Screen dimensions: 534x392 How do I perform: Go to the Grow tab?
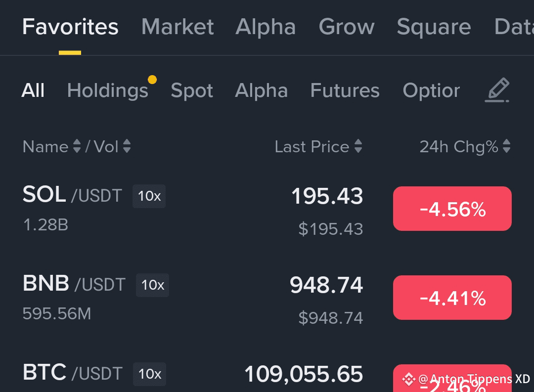point(347,27)
